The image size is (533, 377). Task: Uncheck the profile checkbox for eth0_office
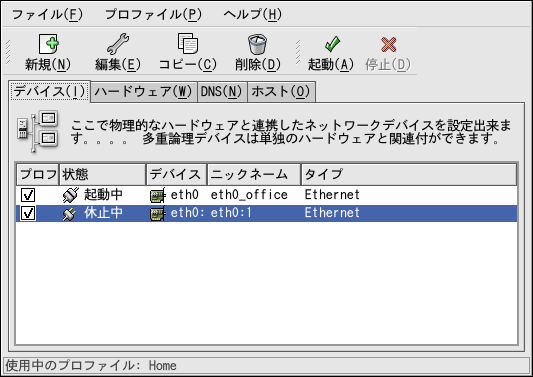tap(28, 195)
